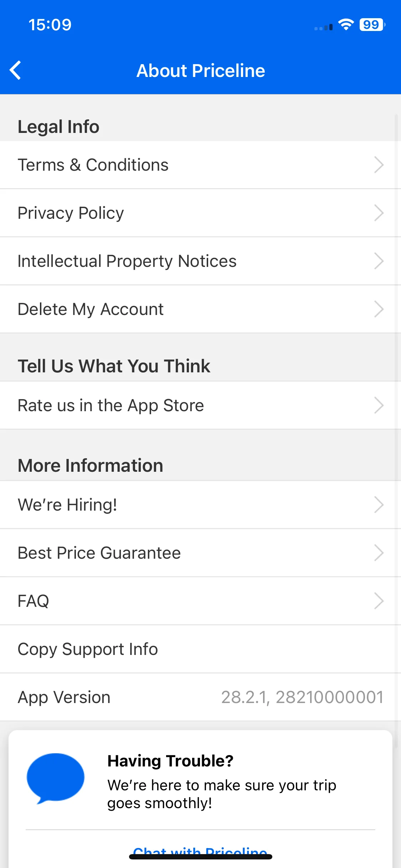
Task: Open the FAQ entry
Action: (x=200, y=601)
